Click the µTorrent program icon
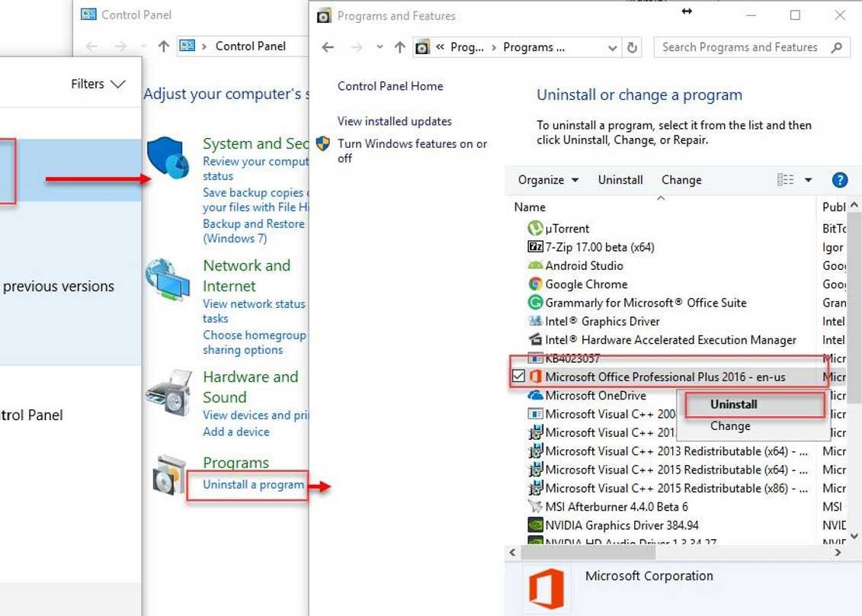 (x=535, y=228)
